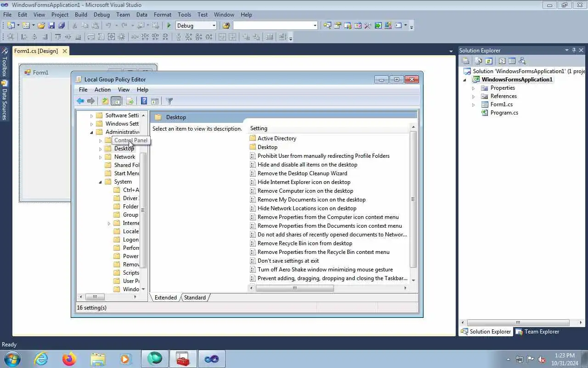The height and width of the screenshot is (368, 588).
Task: Select 'Remove Recycle Bin icon from desktop' setting
Action: pyautogui.click(x=305, y=243)
